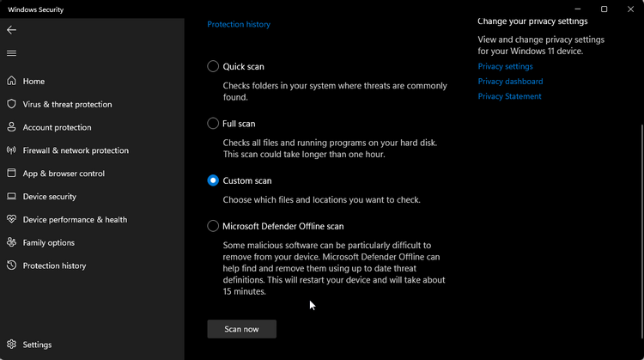
Task: Open Firewall & network protection page
Action: (x=76, y=150)
